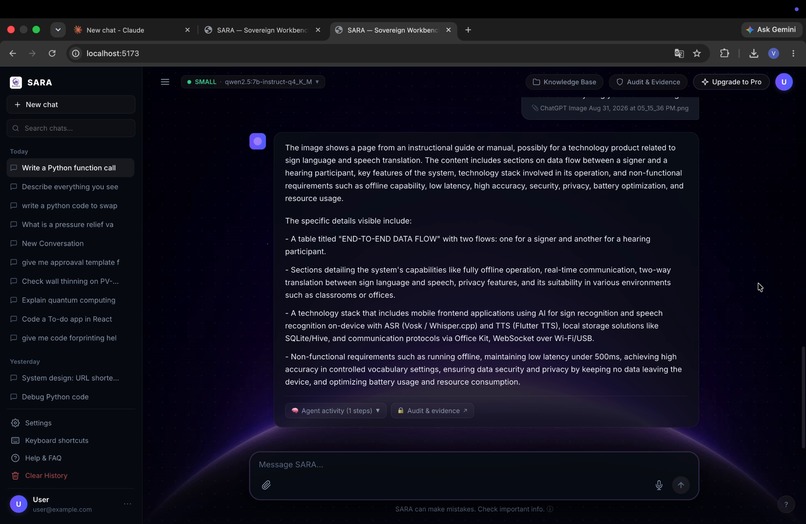Open chat 'Code a To-do app in React'

coord(71,319)
